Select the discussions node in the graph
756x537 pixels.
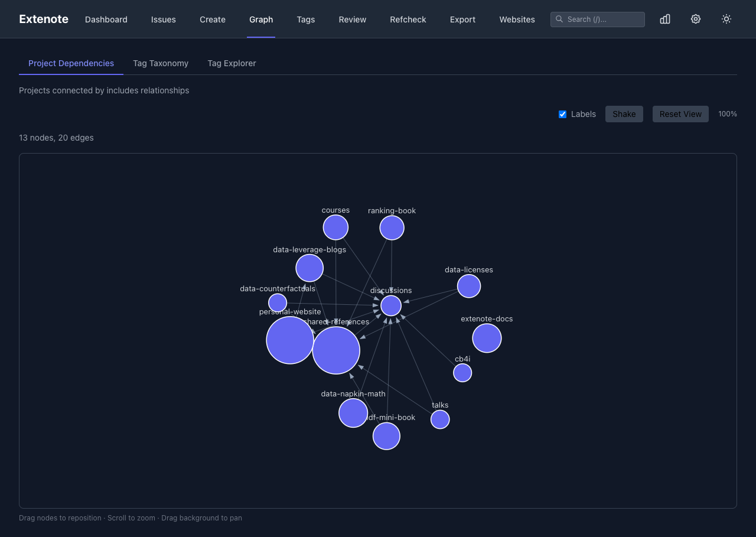point(390,305)
